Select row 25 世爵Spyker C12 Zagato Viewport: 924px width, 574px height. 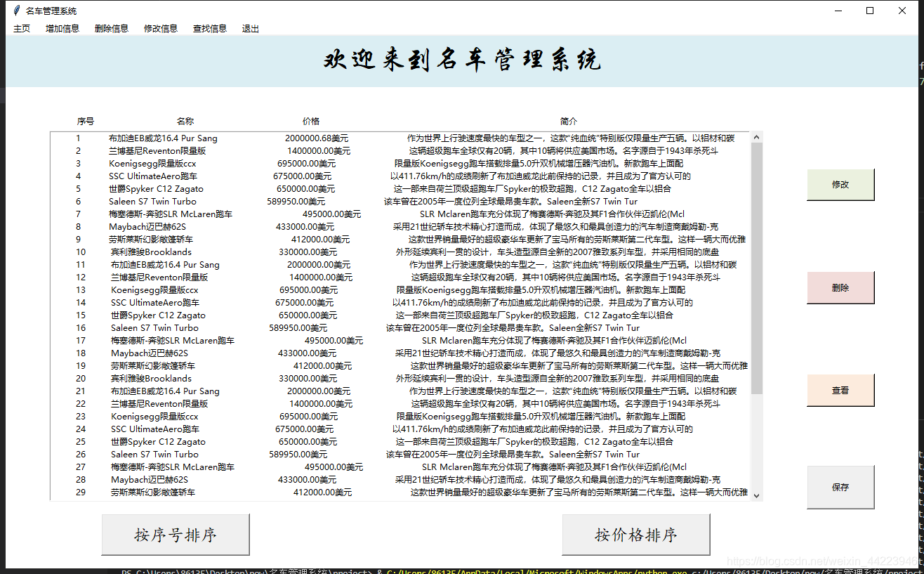point(400,442)
